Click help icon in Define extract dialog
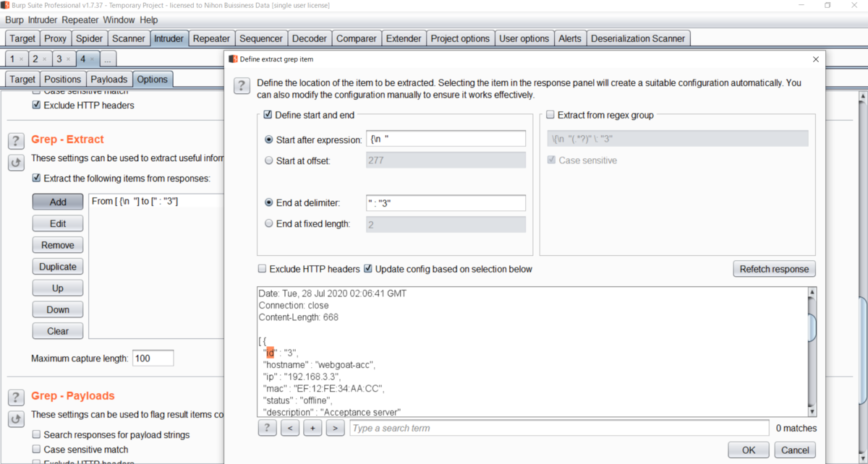868x464 pixels. 242,86
